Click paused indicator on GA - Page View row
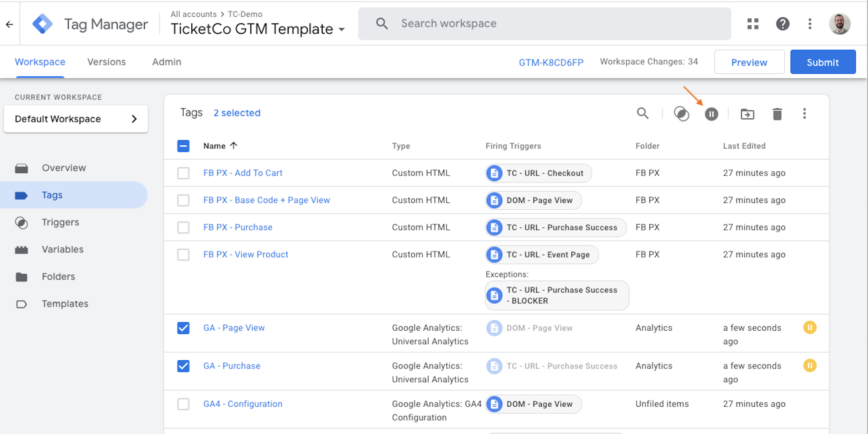868x434 pixels. 810,328
